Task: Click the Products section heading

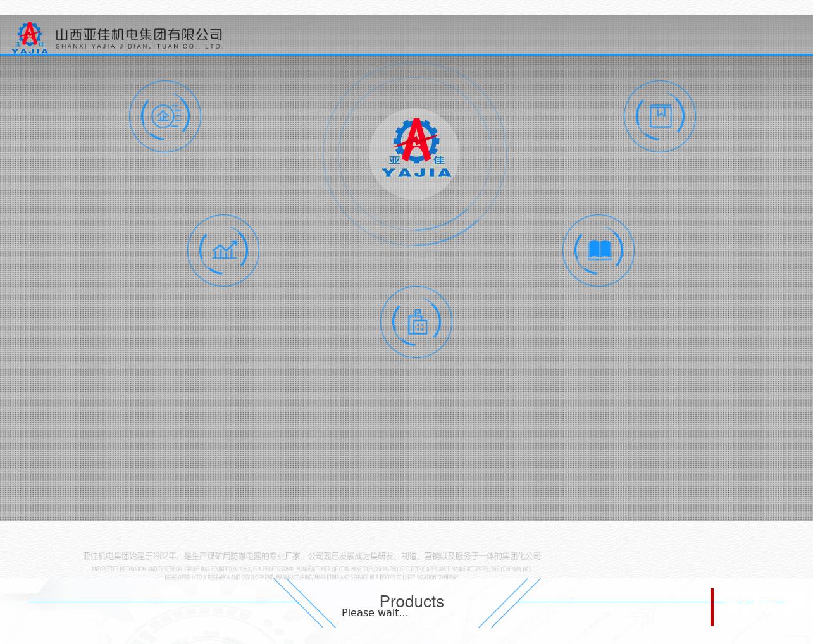Action: point(411,601)
